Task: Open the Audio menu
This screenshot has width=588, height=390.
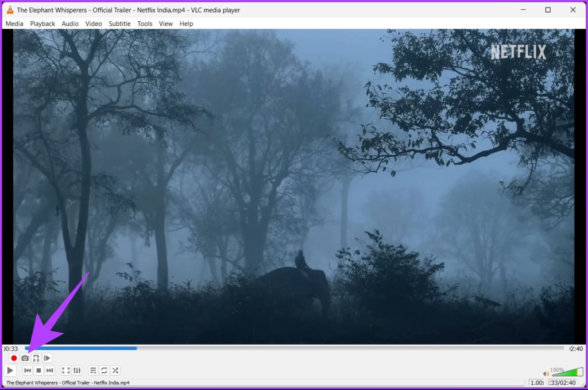Action: (70, 24)
